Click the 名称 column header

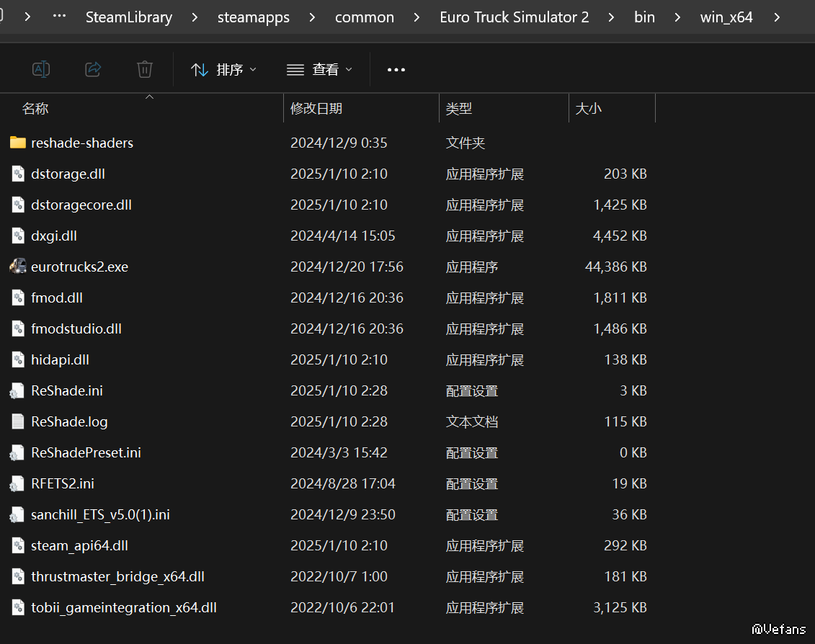[x=35, y=109]
